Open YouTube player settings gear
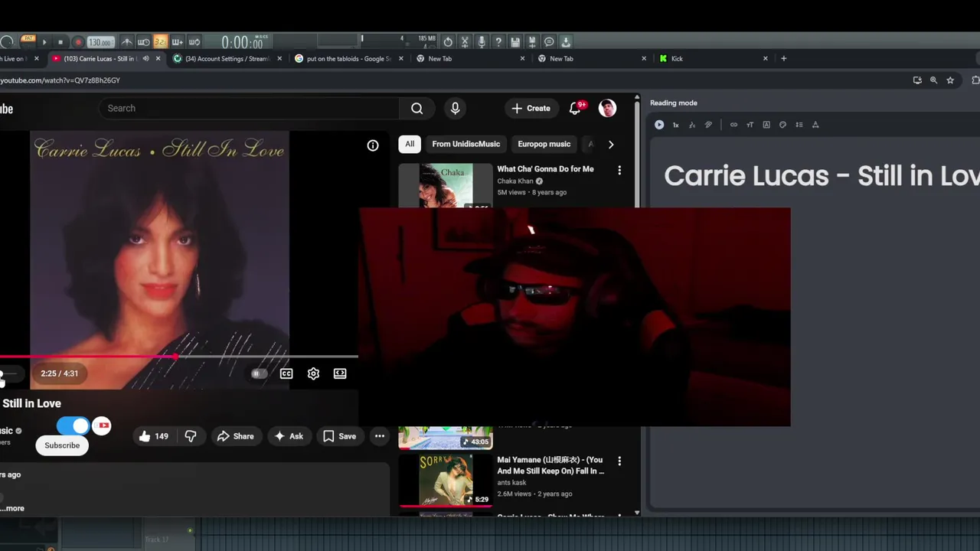Image resolution: width=980 pixels, height=551 pixels. [x=313, y=373]
